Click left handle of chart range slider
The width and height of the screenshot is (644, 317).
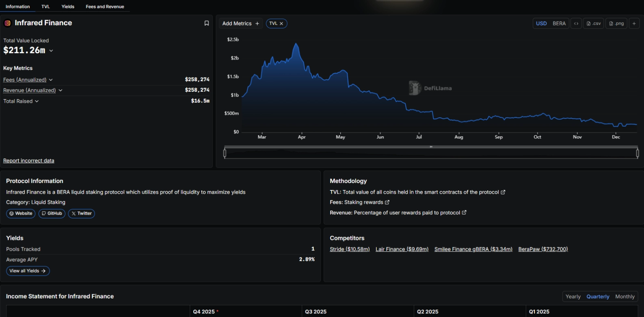pyautogui.click(x=225, y=153)
